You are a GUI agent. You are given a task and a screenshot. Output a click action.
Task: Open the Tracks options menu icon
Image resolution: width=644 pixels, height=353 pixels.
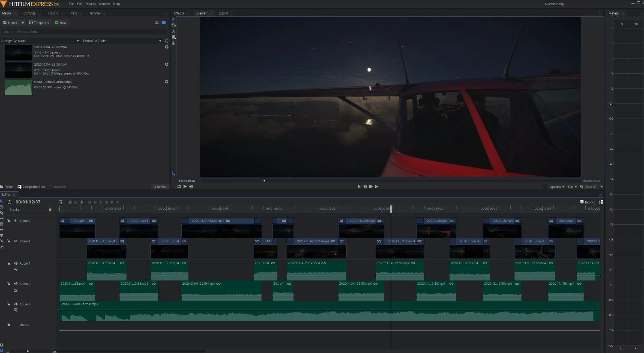click(x=50, y=209)
